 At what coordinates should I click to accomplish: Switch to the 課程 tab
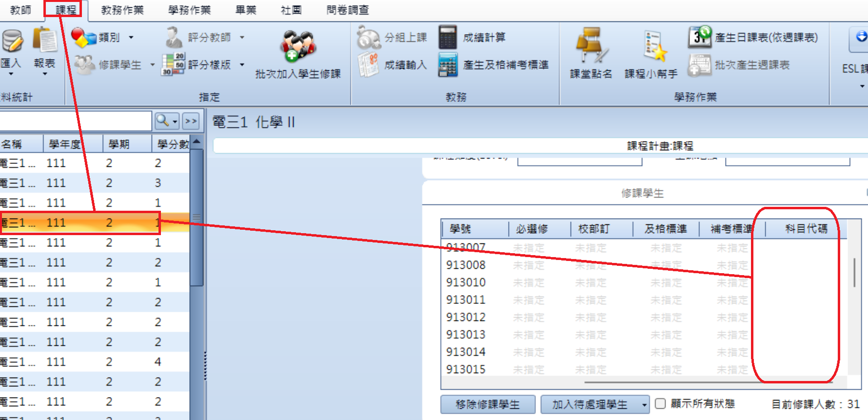[66, 10]
